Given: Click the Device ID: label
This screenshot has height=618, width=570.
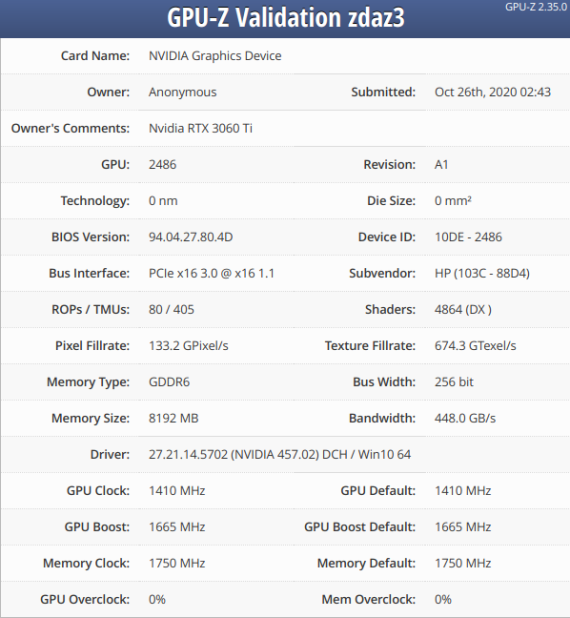Looking at the screenshot, I should (387, 237).
